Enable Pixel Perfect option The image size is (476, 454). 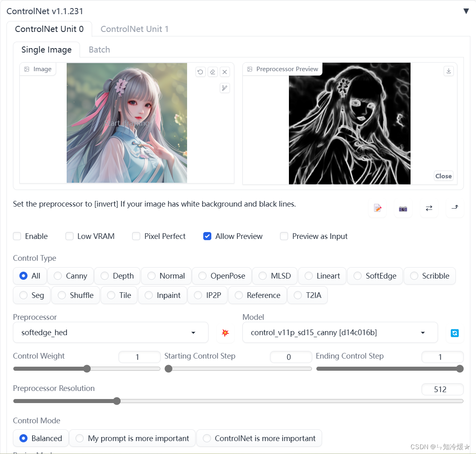pos(136,236)
